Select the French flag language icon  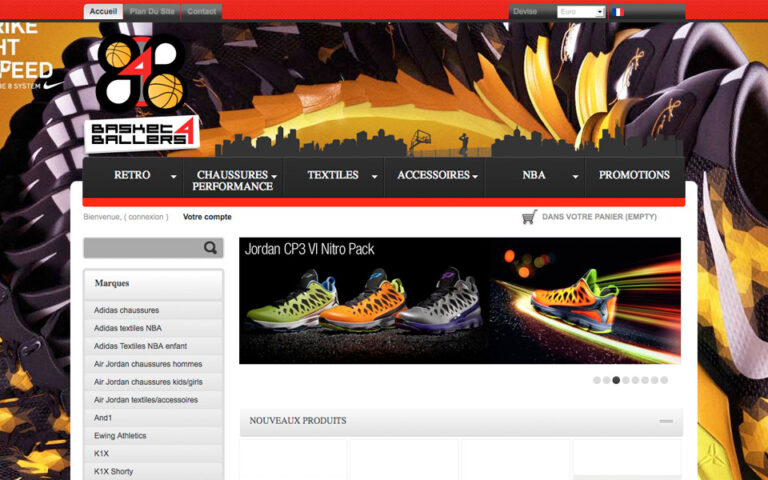(x=617, y=12)
